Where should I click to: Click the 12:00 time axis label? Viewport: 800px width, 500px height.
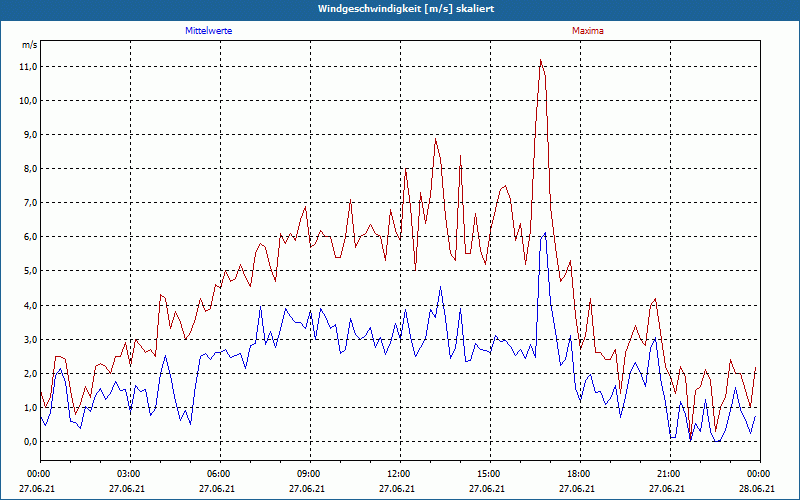pyautogui.click(x=401, y=474)
